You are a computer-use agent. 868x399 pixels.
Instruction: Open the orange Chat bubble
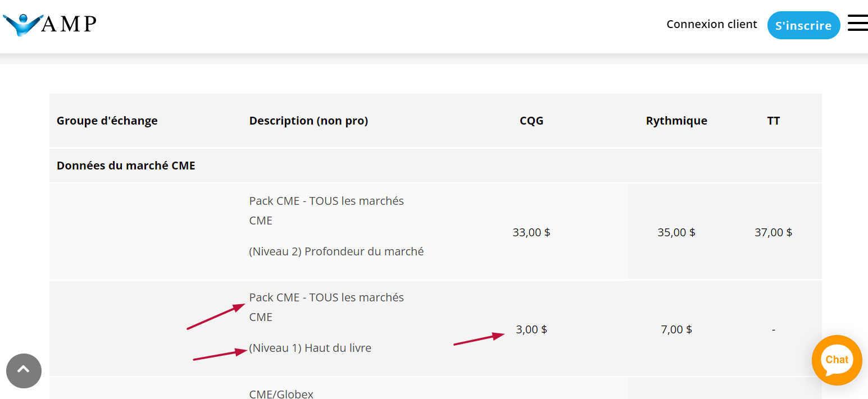pos(837,360)
